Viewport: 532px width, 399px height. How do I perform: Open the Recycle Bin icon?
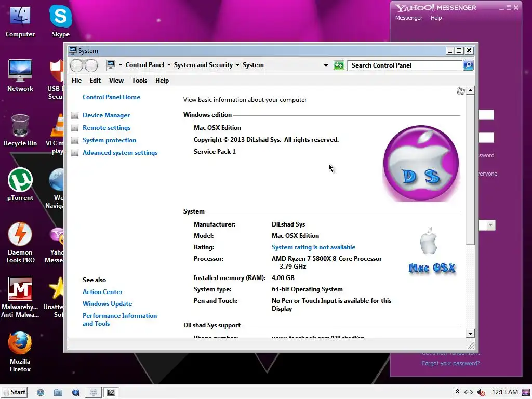[x=20, y=130]
